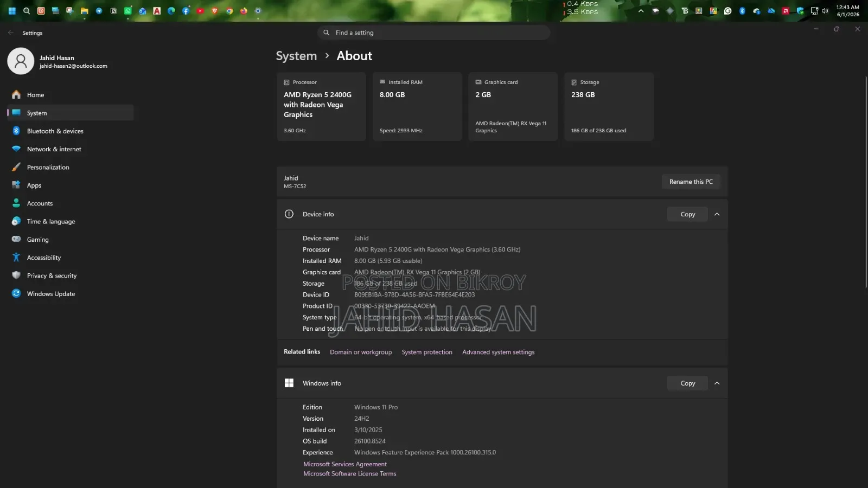Image resolution: width=868 pixels, height=488 pixels.
Task: Open Windows Security tray icon
Action: tap(800, 11)
